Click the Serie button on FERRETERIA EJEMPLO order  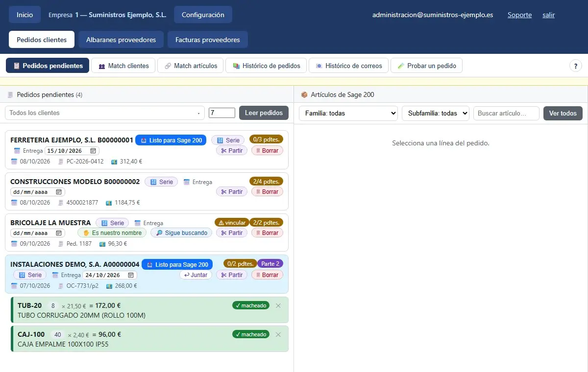pos(228,140)
